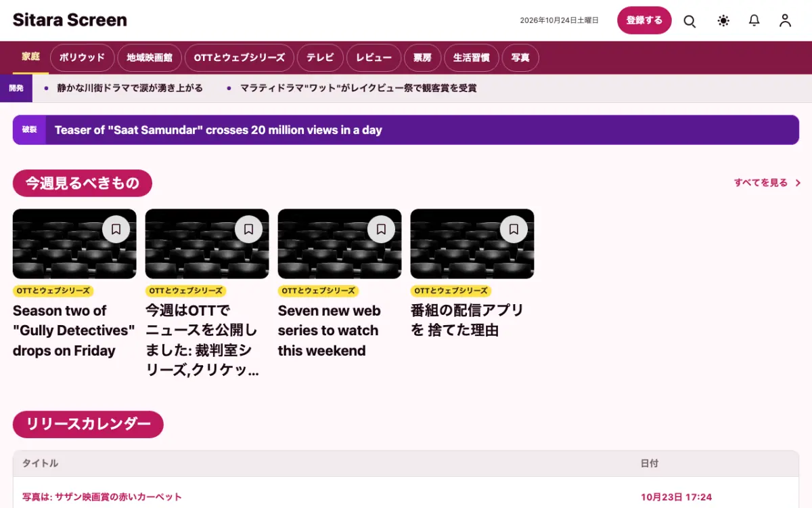This screenshot has width=812, height=508.
Task: Click the date 2026年10月24日土曜日
Action: (x=560, y=20)
